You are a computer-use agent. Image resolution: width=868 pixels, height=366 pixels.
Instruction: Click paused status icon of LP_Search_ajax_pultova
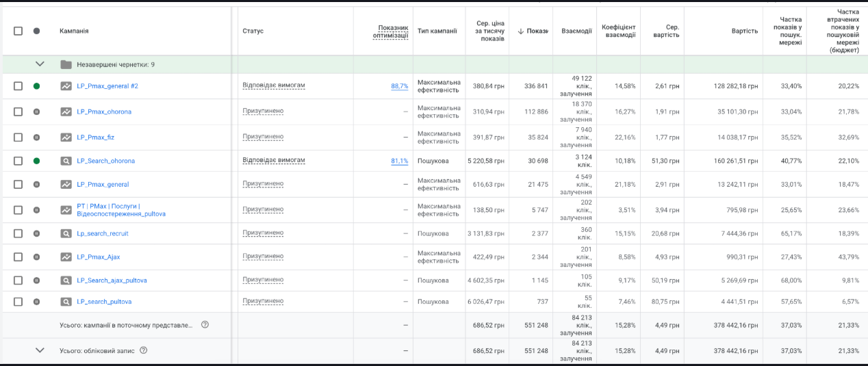(x=36, y=280)
